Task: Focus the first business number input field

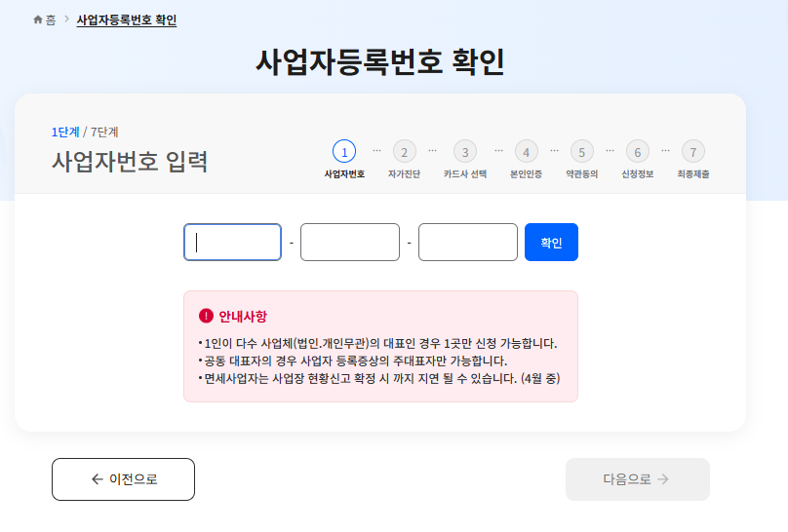Action: 233,243
